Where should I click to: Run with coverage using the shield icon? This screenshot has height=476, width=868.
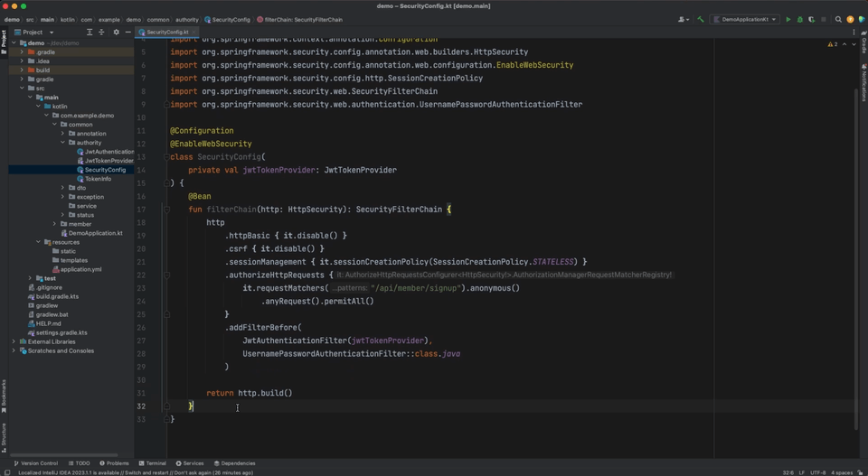tap(811, 19)
